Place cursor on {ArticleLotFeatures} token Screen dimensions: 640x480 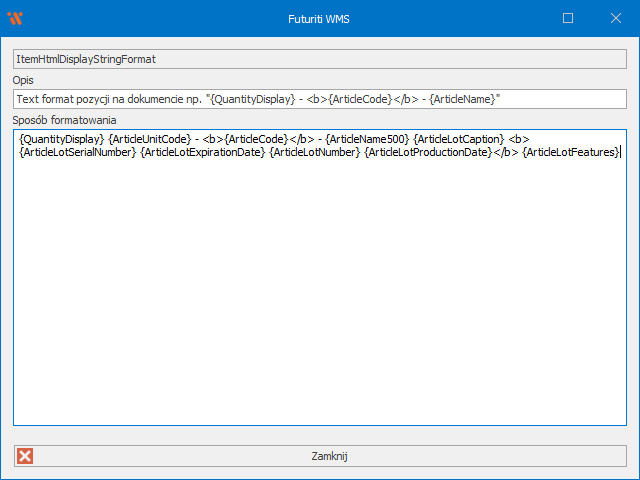coord(571,152)
